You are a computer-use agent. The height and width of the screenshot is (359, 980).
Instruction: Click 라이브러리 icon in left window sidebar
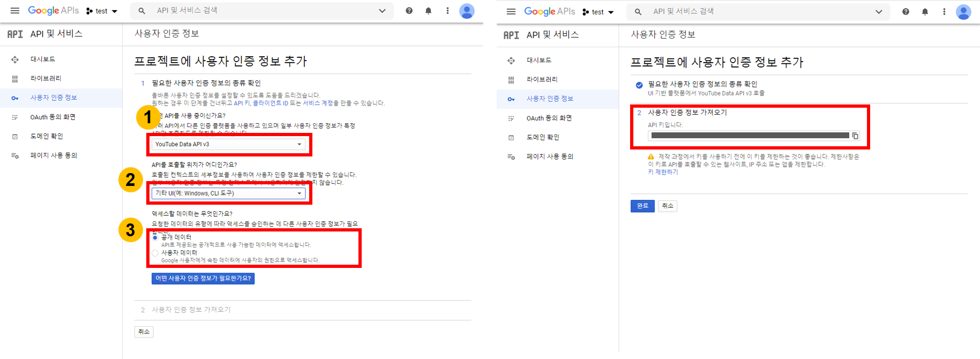click(15, 79)
